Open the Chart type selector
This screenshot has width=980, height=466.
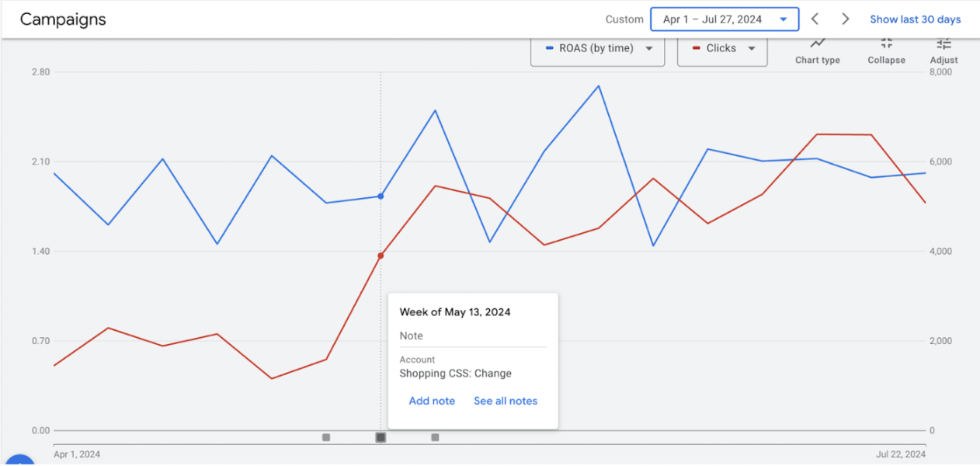coord(817,52)
